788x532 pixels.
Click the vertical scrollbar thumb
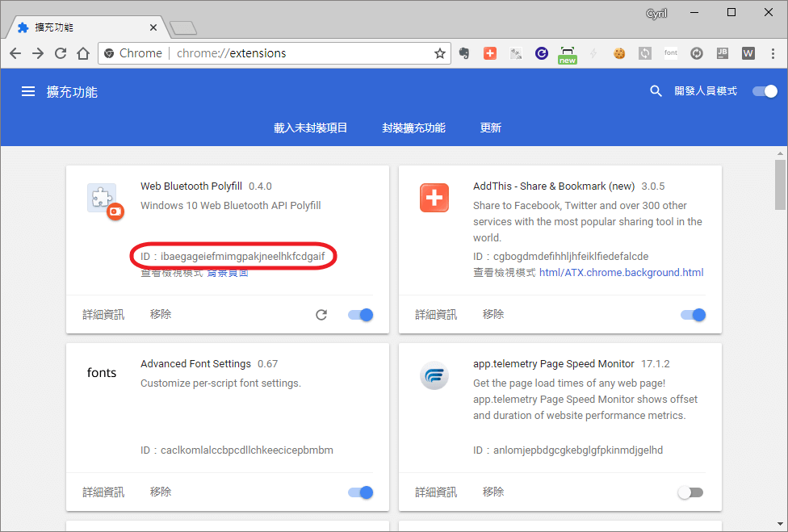(780, 185)
